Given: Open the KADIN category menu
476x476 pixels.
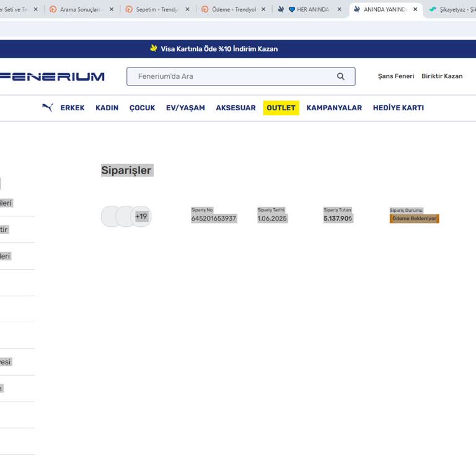Looking at the screenshot, I should point(107,108).
